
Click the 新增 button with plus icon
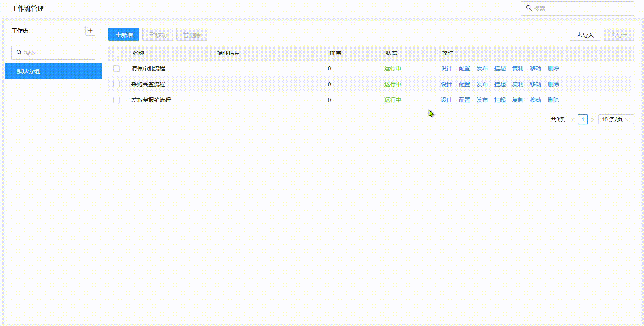(x=124, y=35)
